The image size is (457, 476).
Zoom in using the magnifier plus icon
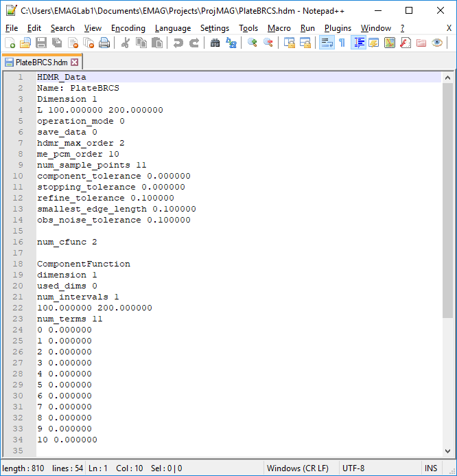pos(252,43)
